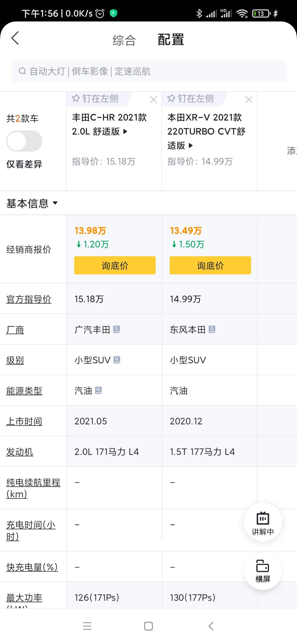The width and height of the screenshot is (297, 644).
Task: Tap the Android recent-apps menu button
Action: click(87, 626)
